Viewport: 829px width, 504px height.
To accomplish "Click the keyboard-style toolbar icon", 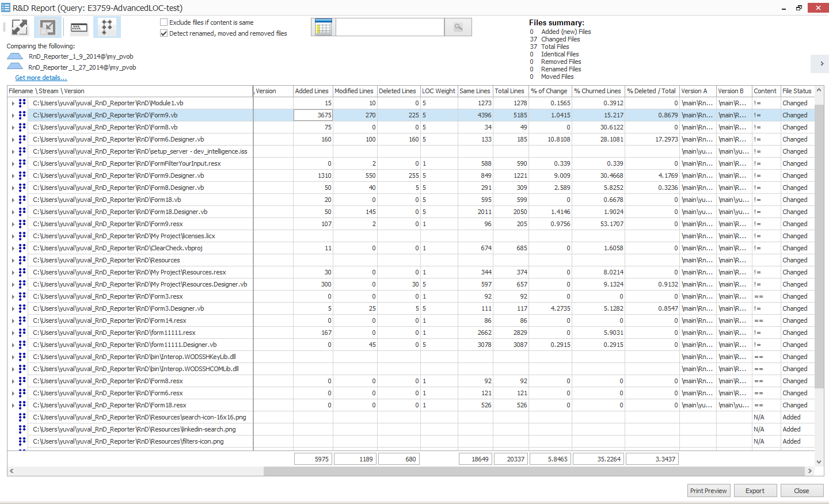I will click(79, 27).
